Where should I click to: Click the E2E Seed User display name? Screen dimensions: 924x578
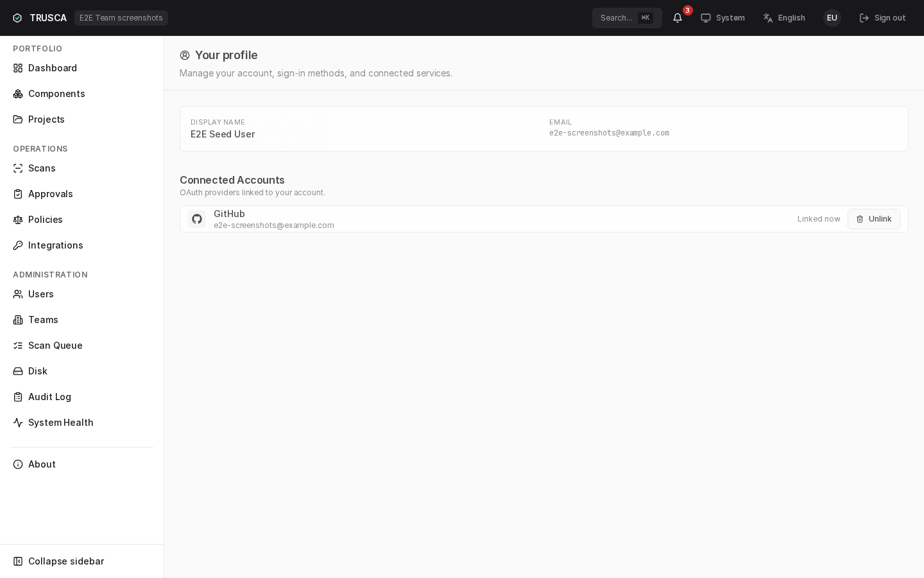point(223,134)
